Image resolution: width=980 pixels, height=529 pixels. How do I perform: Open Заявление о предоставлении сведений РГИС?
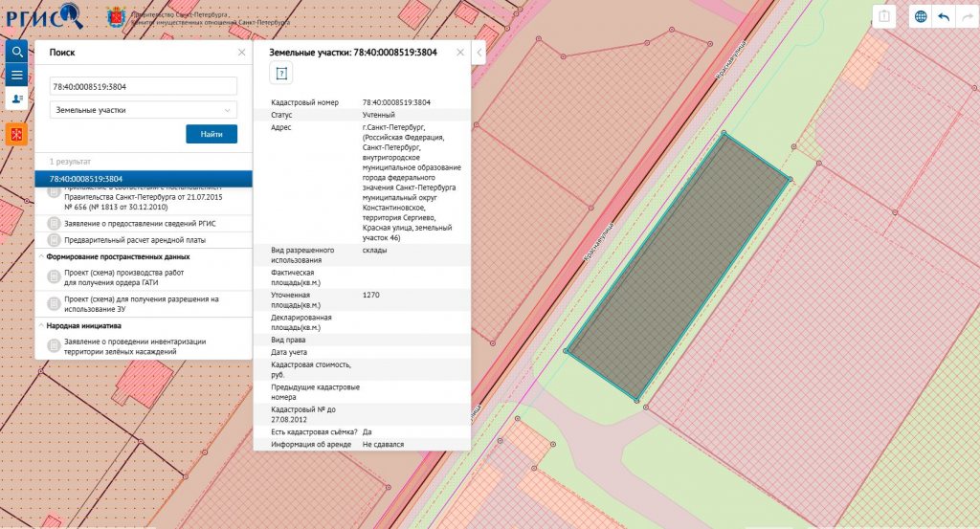pos(142,223)
